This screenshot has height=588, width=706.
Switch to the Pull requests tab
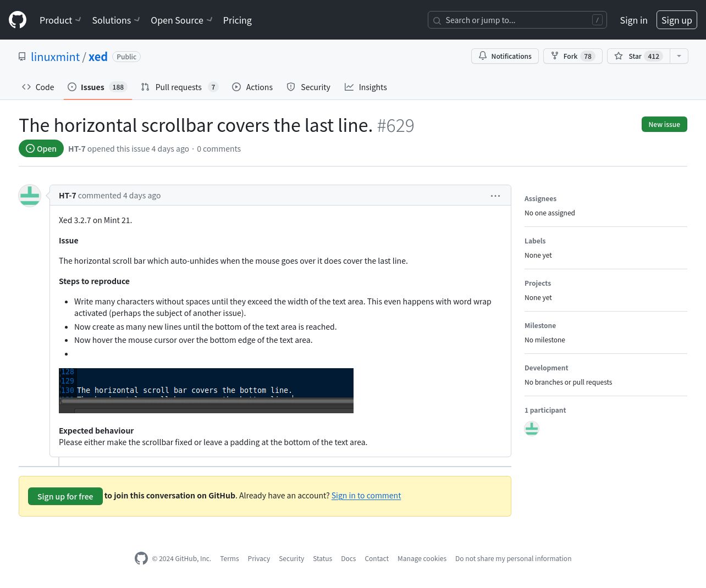tap(179, 87)
